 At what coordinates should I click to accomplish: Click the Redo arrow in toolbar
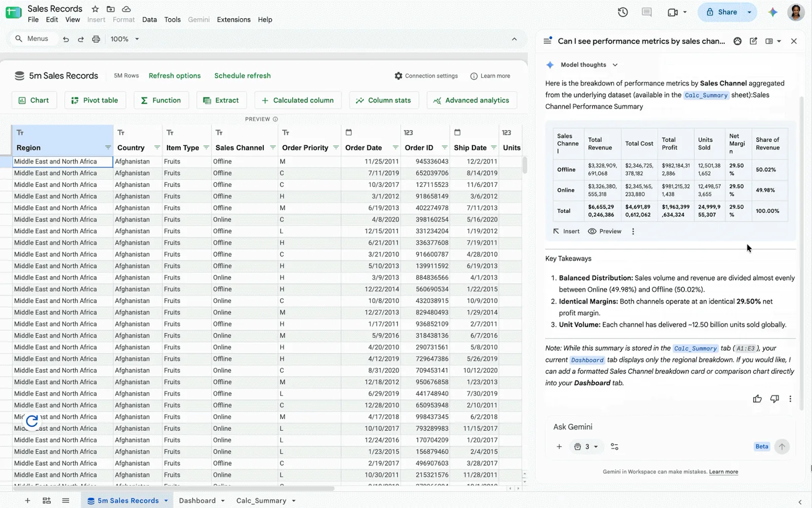point(81,39)
